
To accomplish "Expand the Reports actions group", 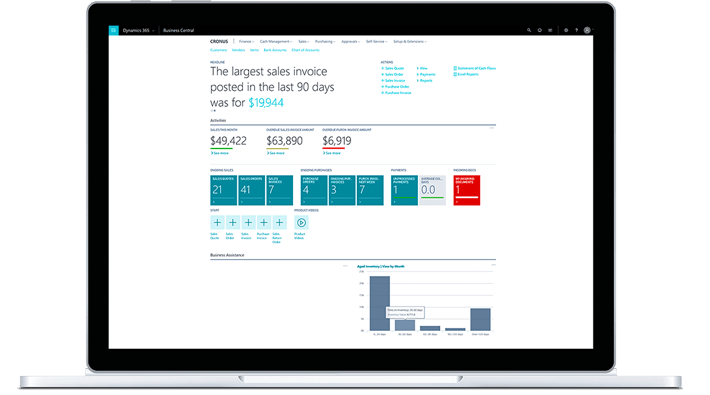I will tap(425, 81).
